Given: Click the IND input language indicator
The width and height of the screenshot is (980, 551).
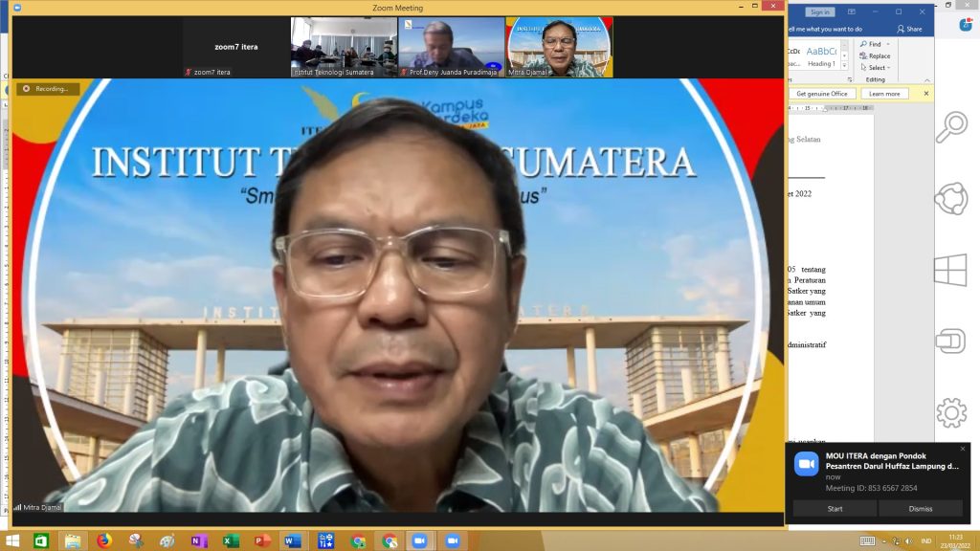Looking at the screenshot, I should [926, 541].
